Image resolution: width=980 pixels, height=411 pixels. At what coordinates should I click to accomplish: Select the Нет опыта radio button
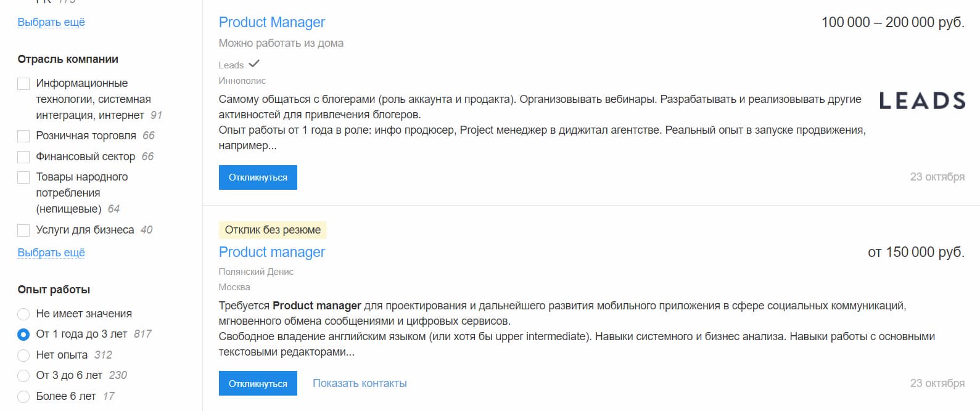tap(23, 354)
